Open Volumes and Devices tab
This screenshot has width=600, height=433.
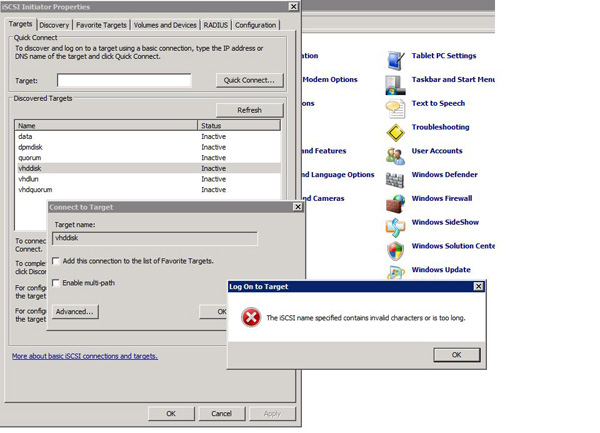point(165,25)
